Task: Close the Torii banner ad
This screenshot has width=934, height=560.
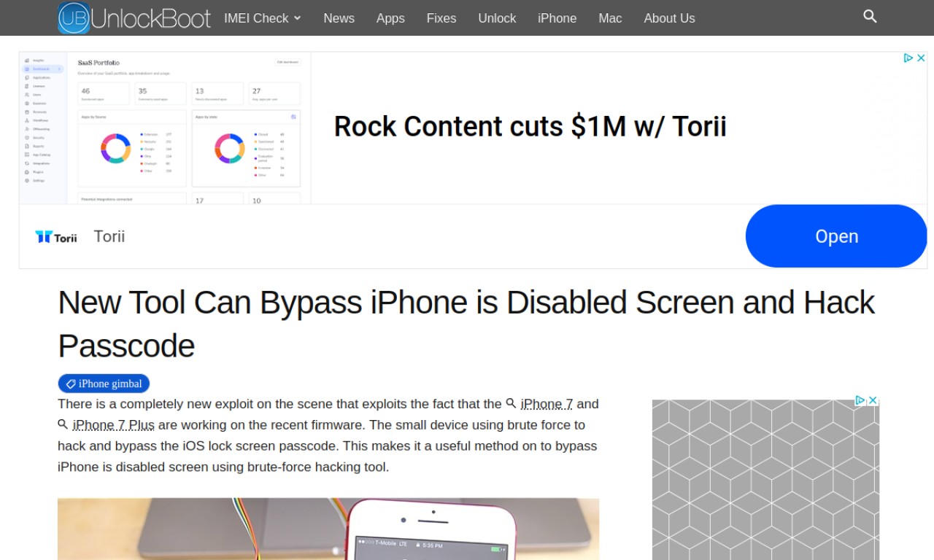Action: pyautogui.click(x=921, y=58)
